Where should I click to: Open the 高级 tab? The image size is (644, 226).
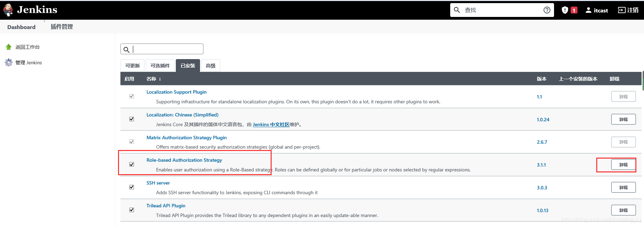click(211, 66)
